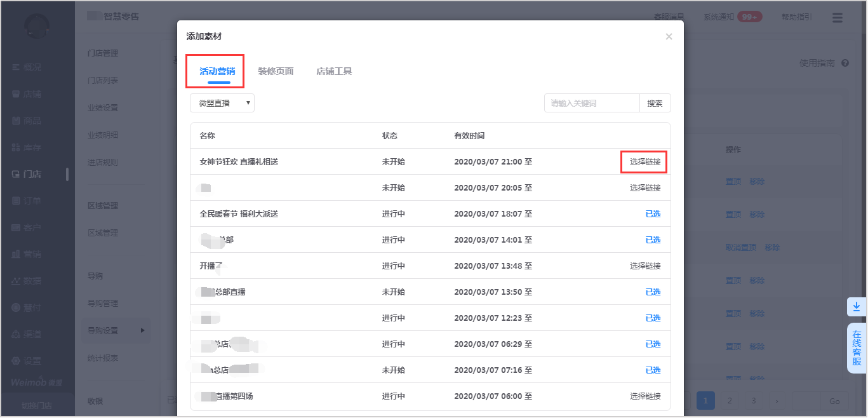868x418 pixels.
Task: Open the 99+ system notification badge
Action: click(750, 17)
